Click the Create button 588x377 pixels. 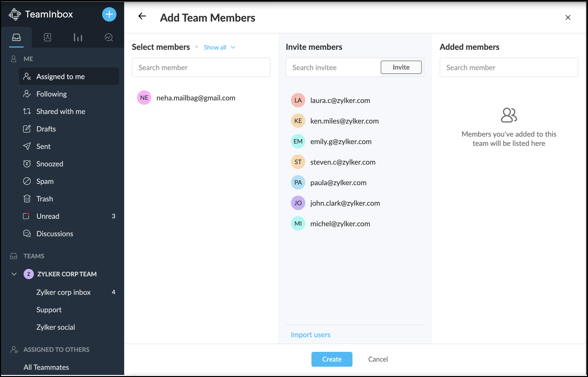331,359
